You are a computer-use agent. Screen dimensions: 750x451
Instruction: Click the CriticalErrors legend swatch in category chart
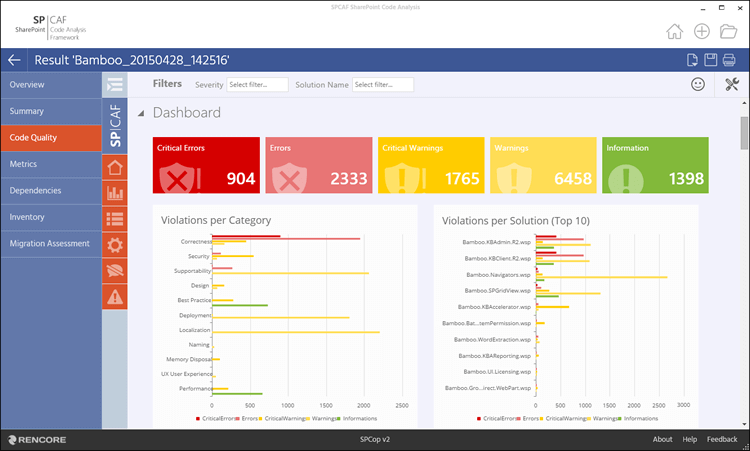(198, 418)
